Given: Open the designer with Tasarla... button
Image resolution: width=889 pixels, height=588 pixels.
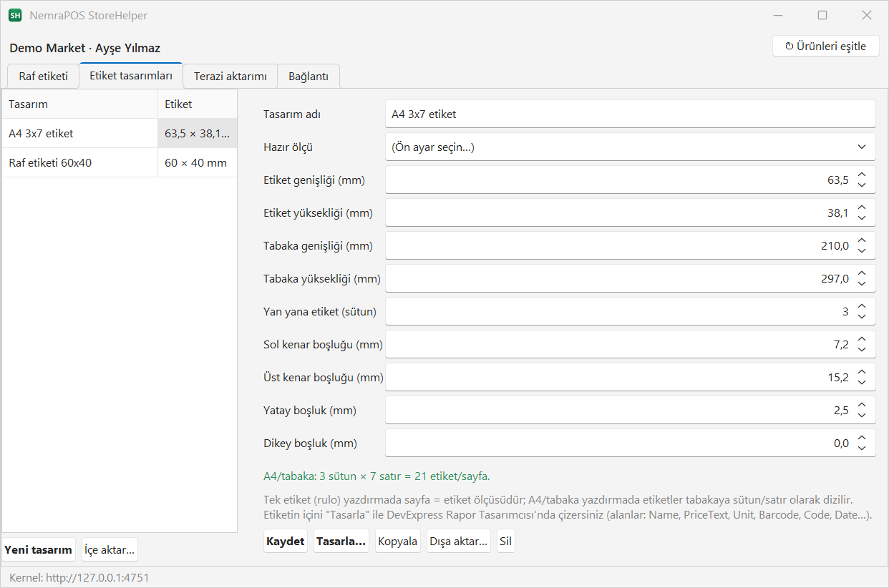Looking at the screenshot, I should [x=341, y=542].
